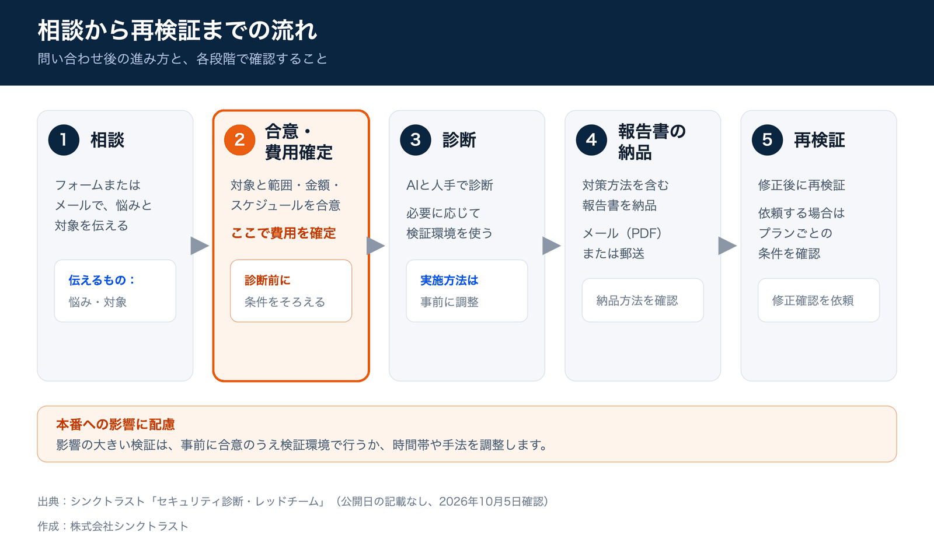
Task: Click the 出典:シンクトラスト source line
Action: [294, 502]
